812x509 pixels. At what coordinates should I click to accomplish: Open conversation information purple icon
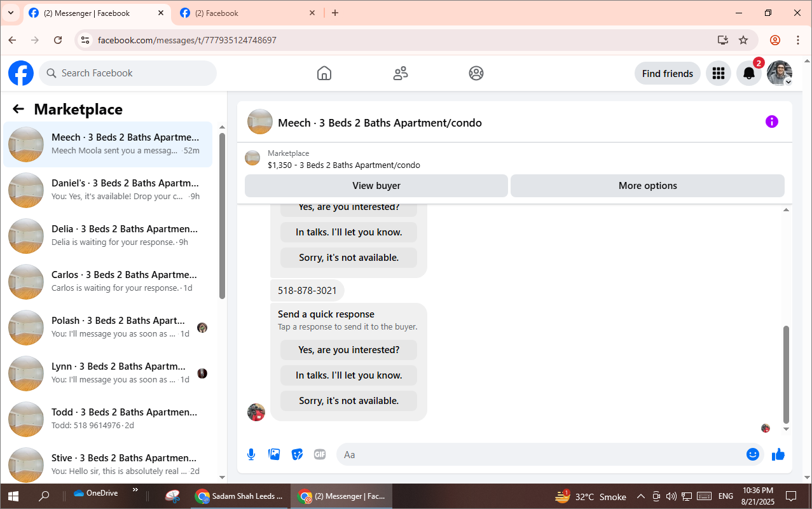771,122
